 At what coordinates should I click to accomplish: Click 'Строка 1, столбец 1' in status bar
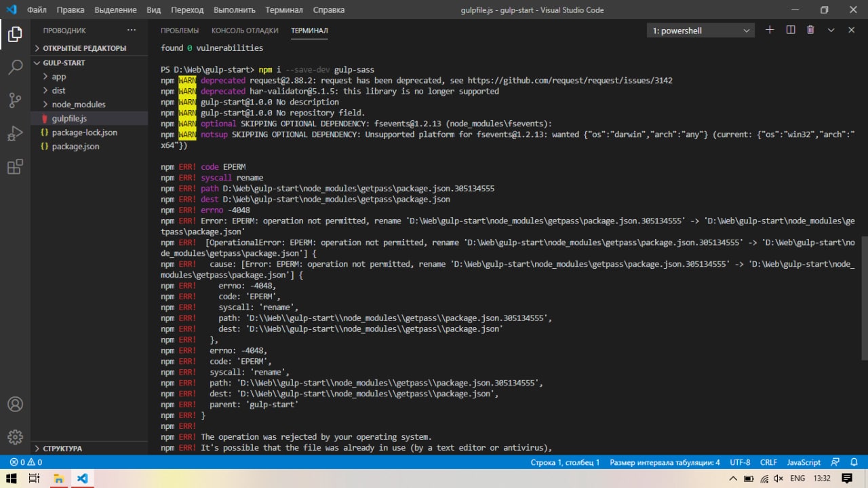[565, 462]
